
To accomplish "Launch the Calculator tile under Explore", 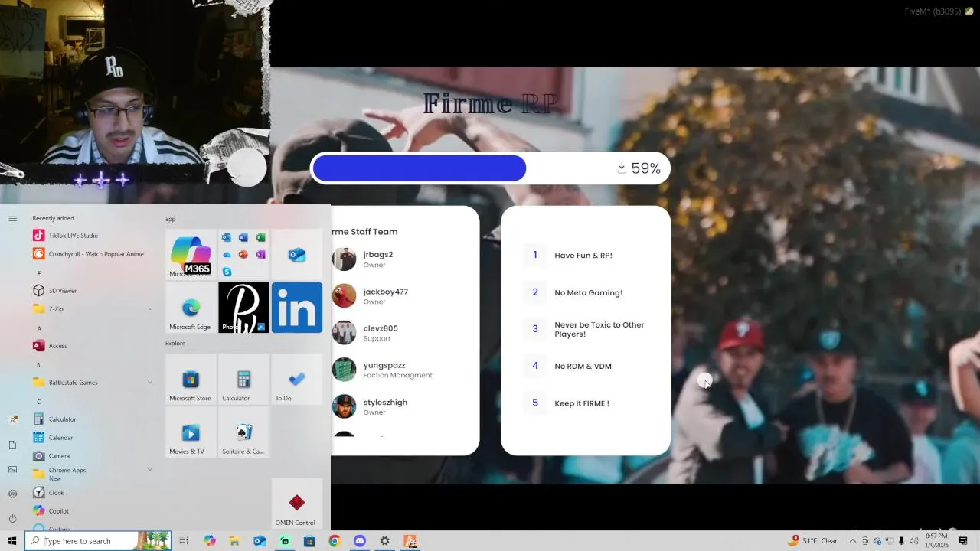I will click(243, 379).
